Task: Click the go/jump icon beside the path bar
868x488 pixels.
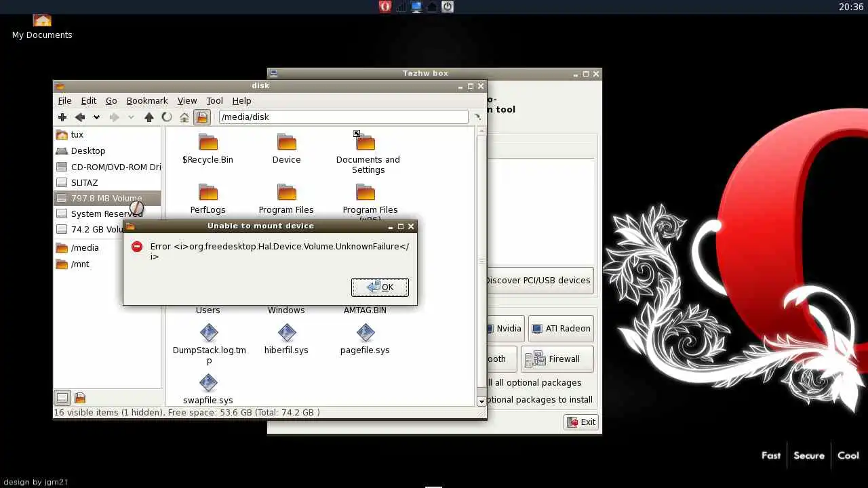Action: click(x=477, y=117)
